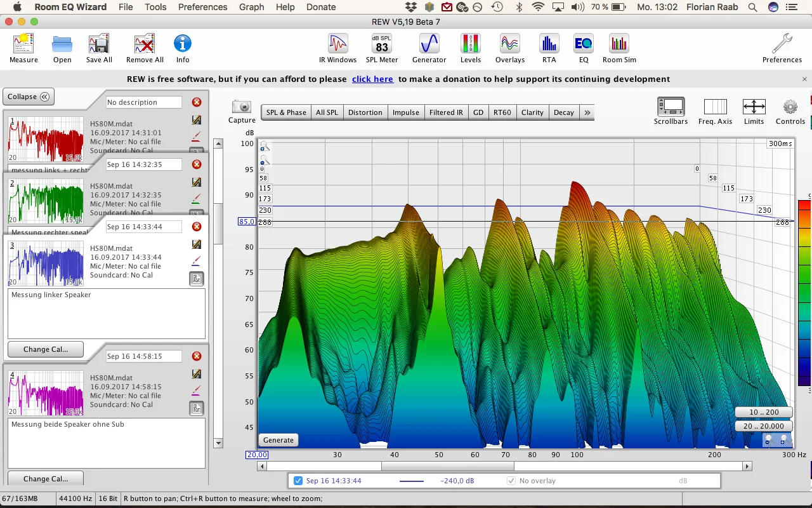This screenshot has height=508, width=812.
Task: Open the EQ window
Action: [584, 48]
